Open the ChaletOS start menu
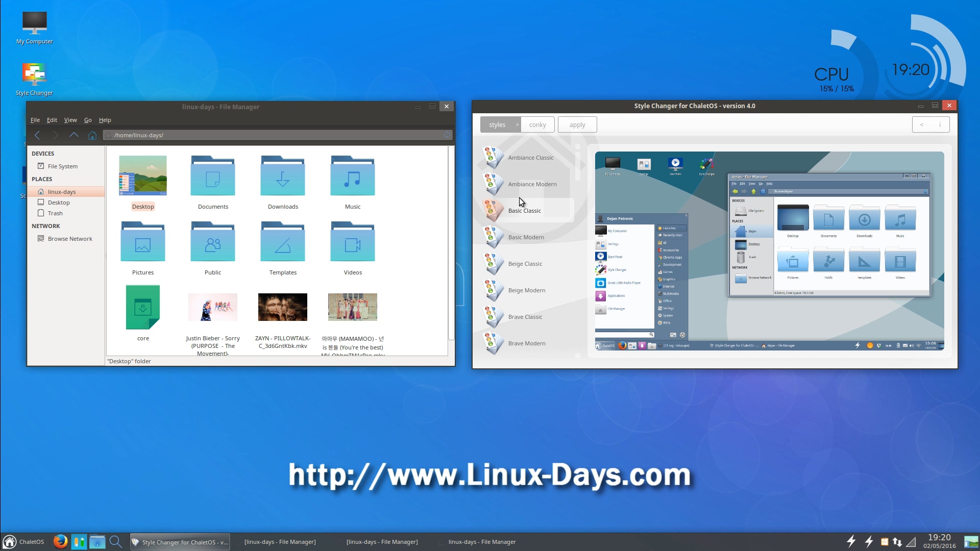This screenshot has height=551, width=980. point(24,542)
